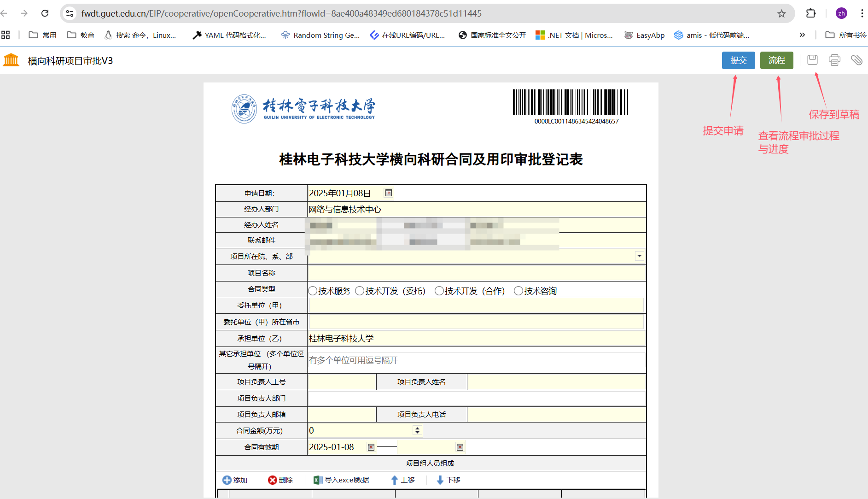Click 添加 to add a team member
This screenshot has width=868, height=499.
pyautogui.click(x=235, y=480)
